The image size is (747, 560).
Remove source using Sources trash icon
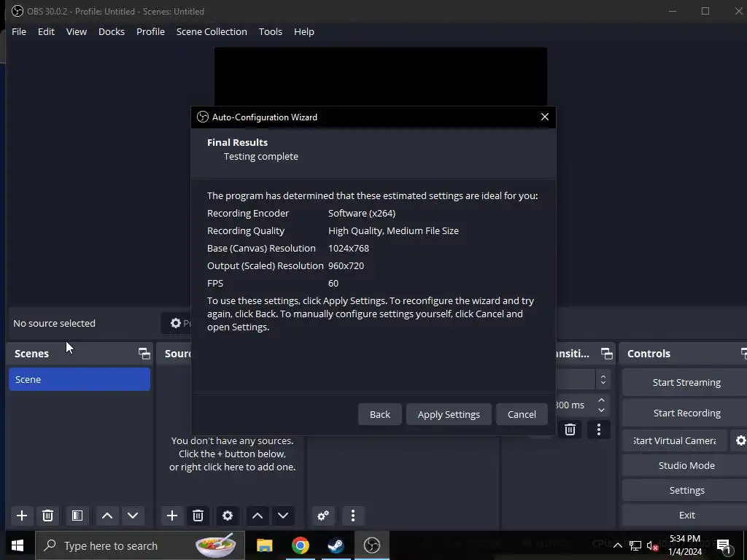198,516
